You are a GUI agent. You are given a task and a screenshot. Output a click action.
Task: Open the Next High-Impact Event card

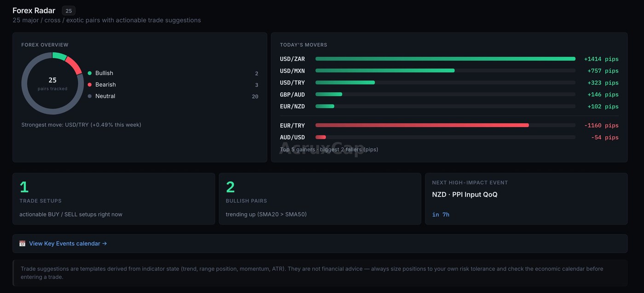click(526, 198)
